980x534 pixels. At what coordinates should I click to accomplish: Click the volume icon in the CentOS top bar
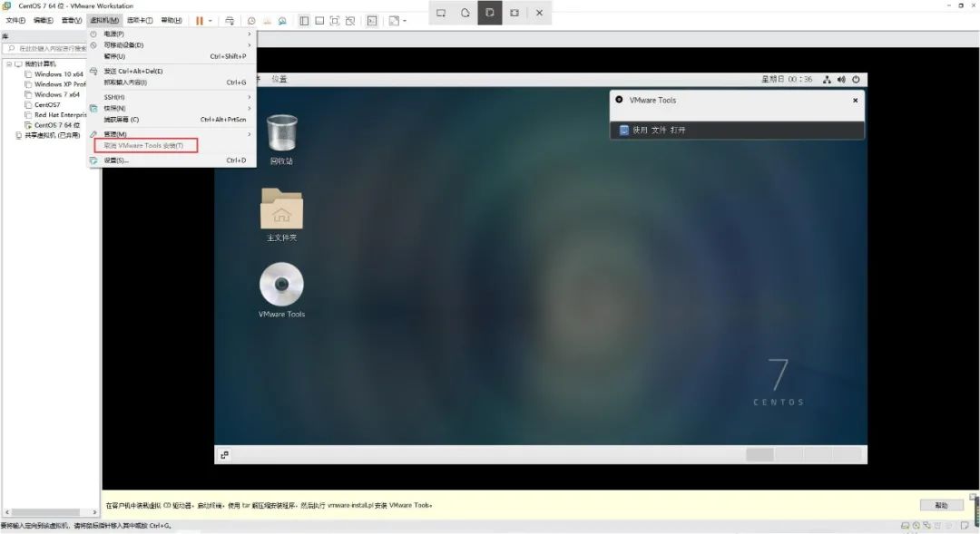pyautogui.click(x=841, y=79)
